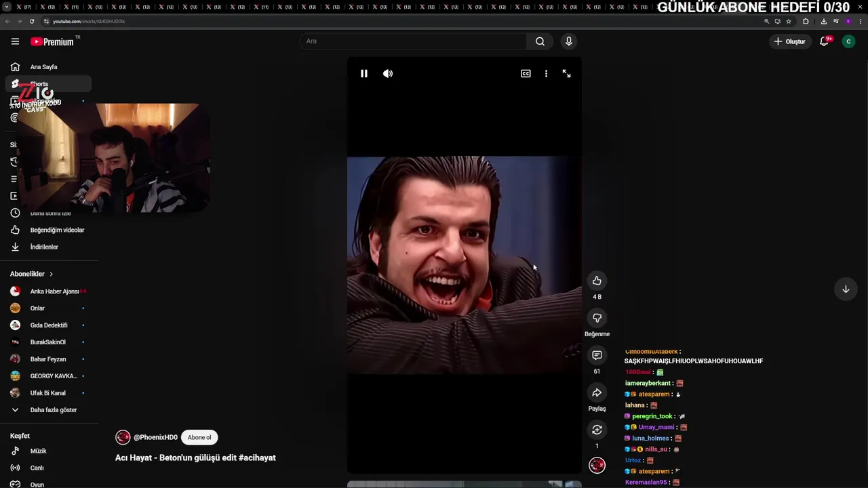Screen dimensions: 868x488
Task: Switch to the first X browser tab
Action: [x=23, y=7]
